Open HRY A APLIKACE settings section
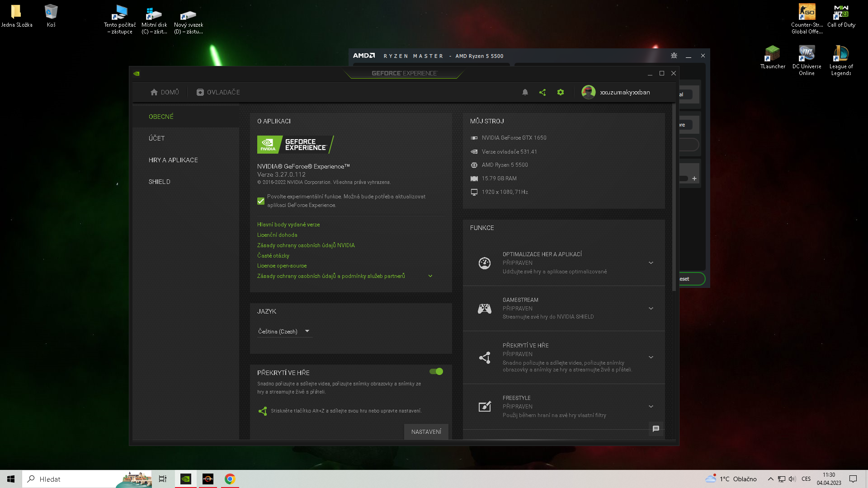Image resolution: width=868 pixels, height=488 pixels. point(173,160)
